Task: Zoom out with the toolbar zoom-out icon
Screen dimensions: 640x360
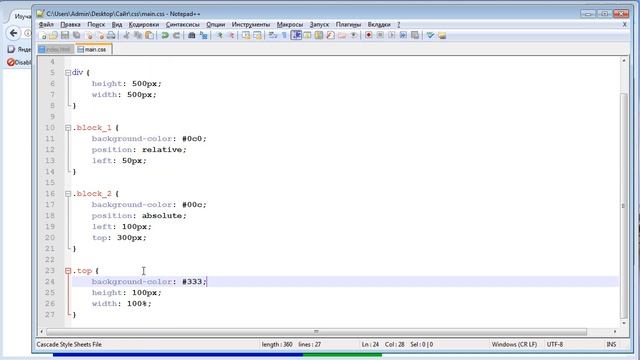Action: coord(231,36)
